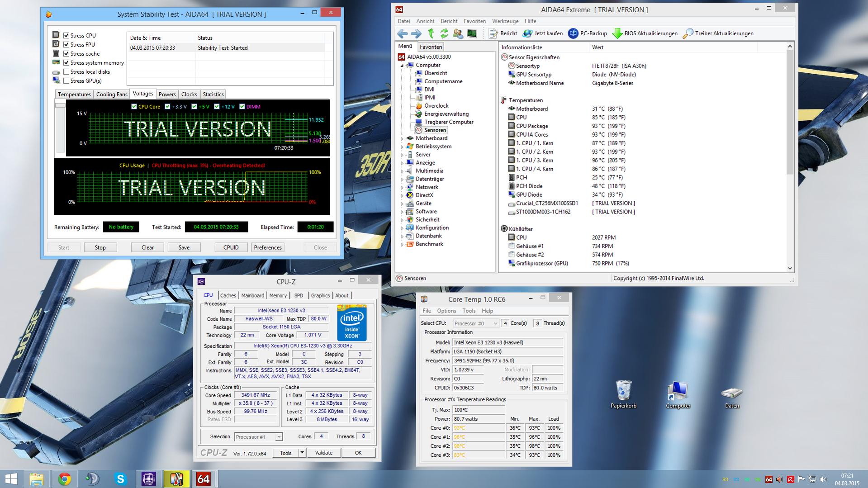Select the Computer desktop shortcut
Image resolution: width=868 pixels, height=488 pixels.
point(678,394)
